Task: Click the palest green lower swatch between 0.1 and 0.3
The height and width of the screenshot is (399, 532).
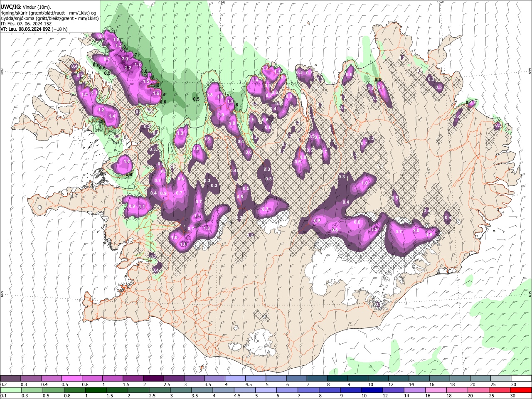Action: pos(10,390)
